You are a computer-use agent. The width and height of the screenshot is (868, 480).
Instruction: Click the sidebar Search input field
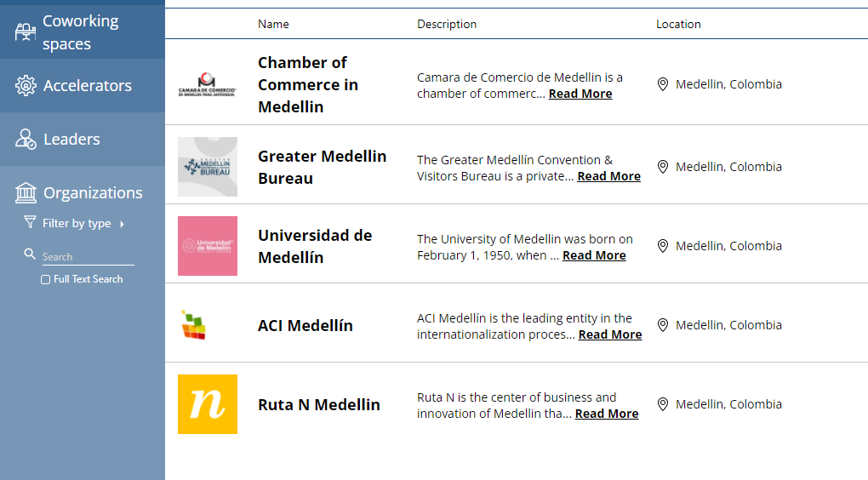click(x=88, y=256)
